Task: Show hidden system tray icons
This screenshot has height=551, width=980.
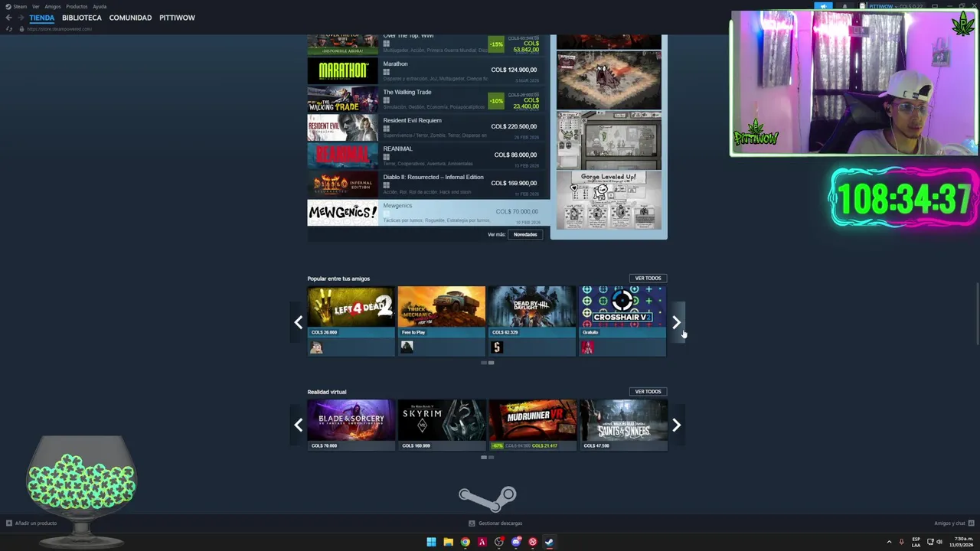Action: 890,542
